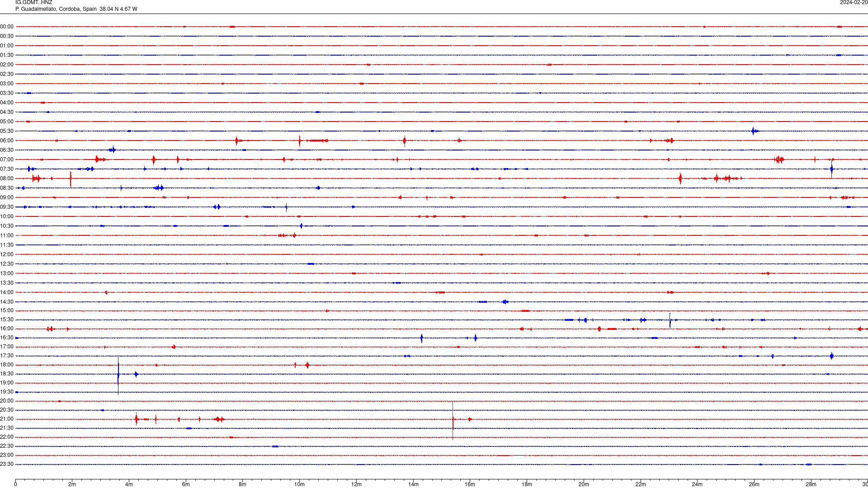Click the 01:00 trace time label
The width and height of the screenshot is (868, 488).
coord(7,46)
